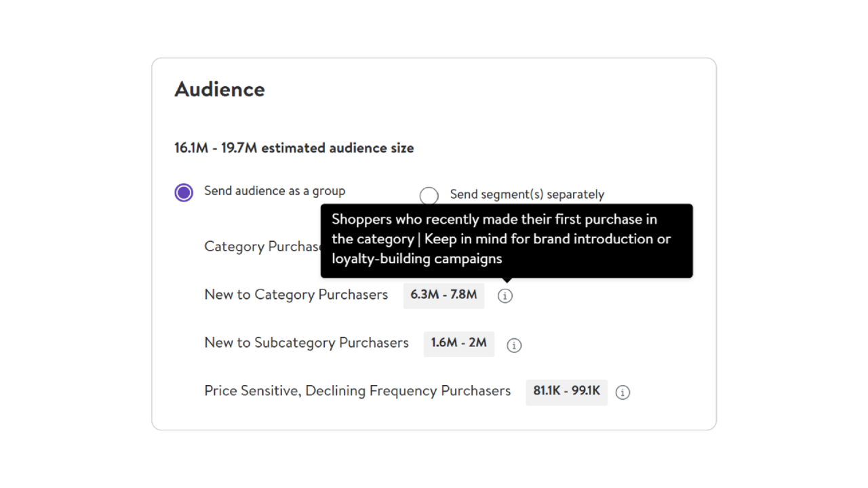Image resolution: width=868 pixels, height=488 pixels.
Task: Choose the Send segment(s) separately radio button
Action: click(429, 196)
